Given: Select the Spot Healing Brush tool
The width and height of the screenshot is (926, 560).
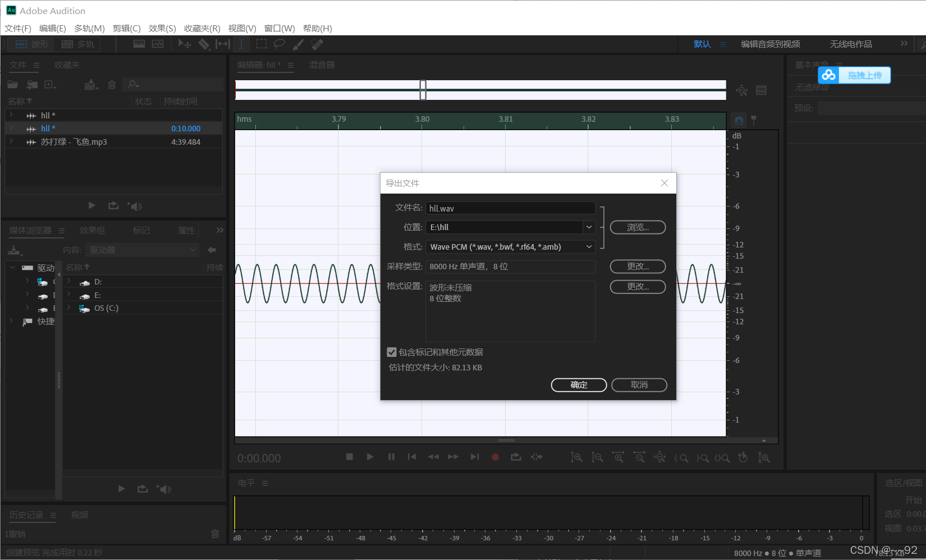Looking at the screenshot, I should (x=317, y=44).
